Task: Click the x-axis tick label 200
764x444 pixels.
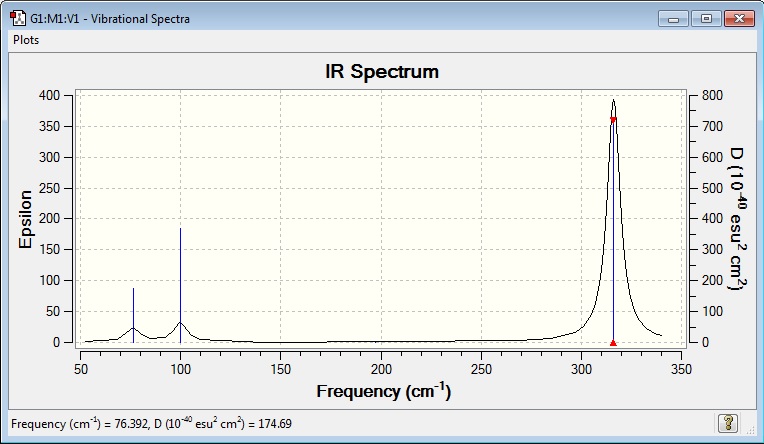Action: [382, 369]
